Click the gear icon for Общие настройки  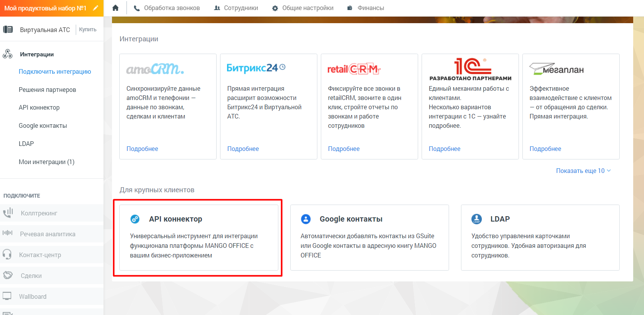click(275, 8)
